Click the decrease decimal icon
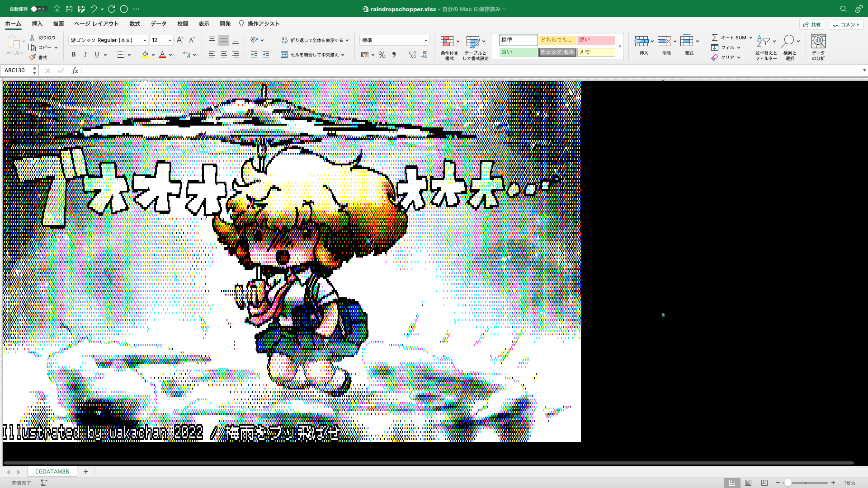Screen dimensions: 868x488 [x=424, y=55]
